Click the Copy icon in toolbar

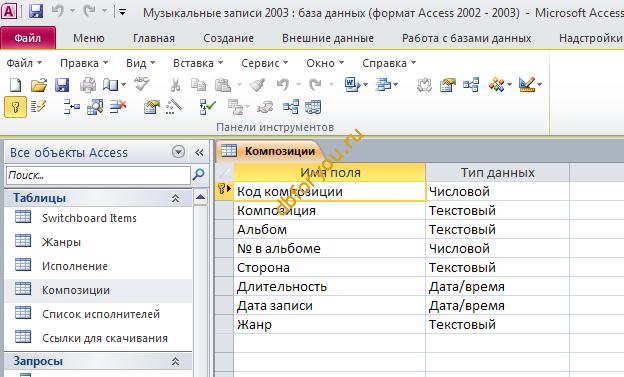[198, 85]
